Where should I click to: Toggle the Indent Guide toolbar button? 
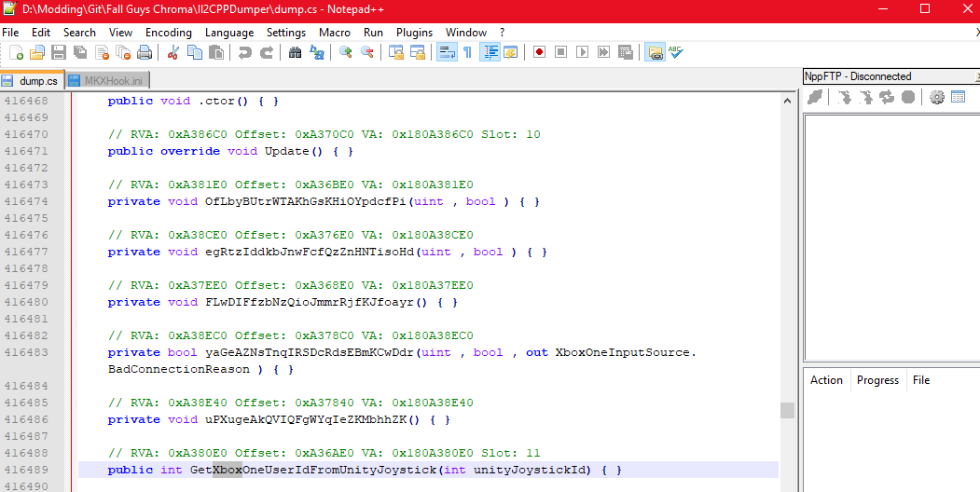point(490,53)
